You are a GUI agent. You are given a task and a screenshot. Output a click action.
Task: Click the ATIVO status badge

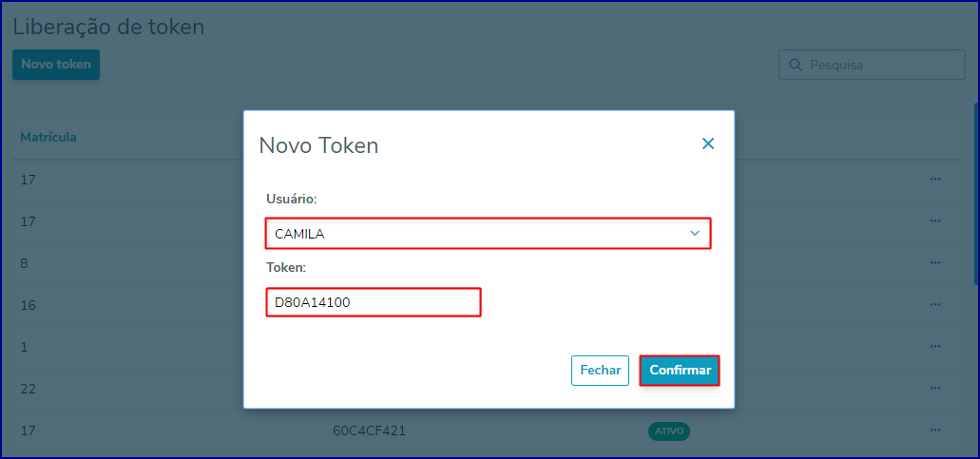coord(669,430)
